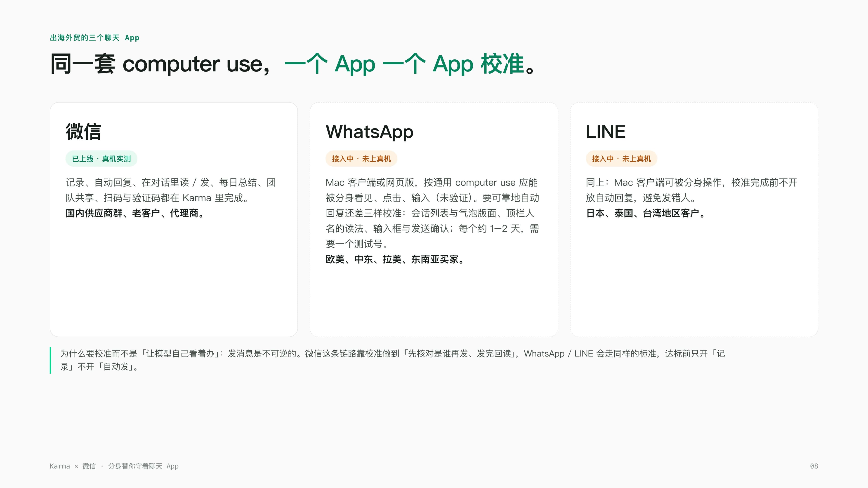868x488 pixels.
Task: Click the WhatsApp card '接入中 · 未上真机' badge
Action: tap(361, 159)
